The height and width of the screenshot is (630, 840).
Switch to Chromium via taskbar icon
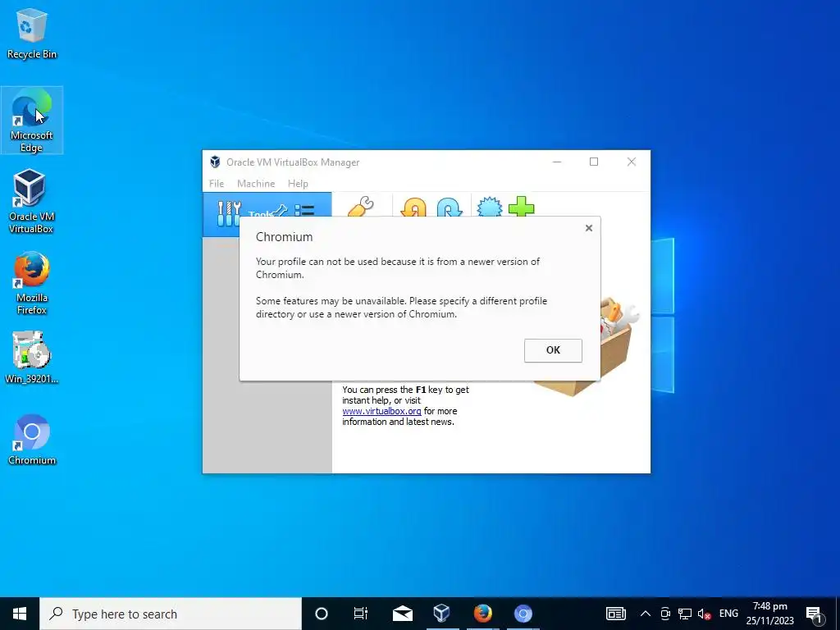(523, 614)
